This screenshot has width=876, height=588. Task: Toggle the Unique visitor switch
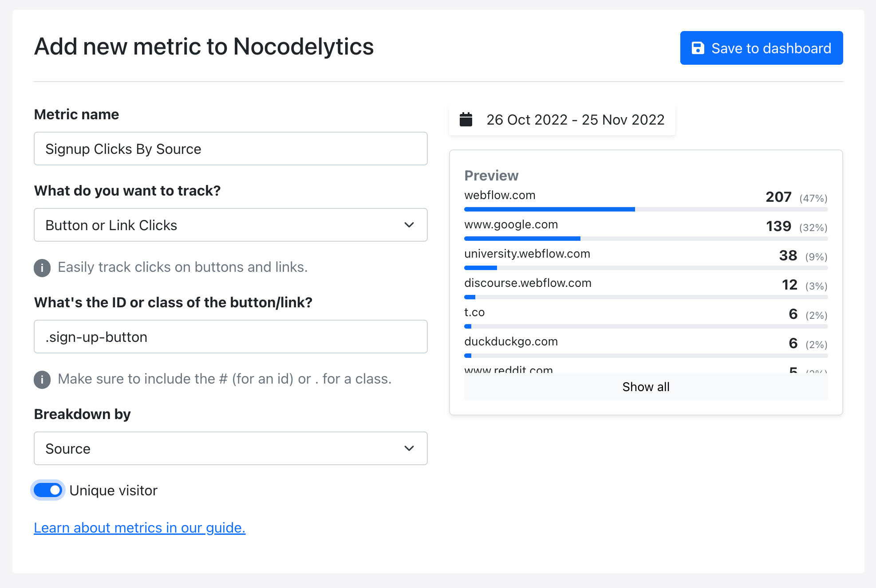48,490
